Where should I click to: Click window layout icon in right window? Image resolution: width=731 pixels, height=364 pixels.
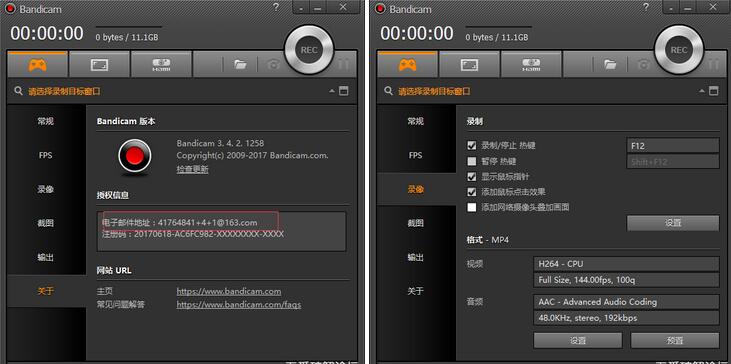[714, 91]
